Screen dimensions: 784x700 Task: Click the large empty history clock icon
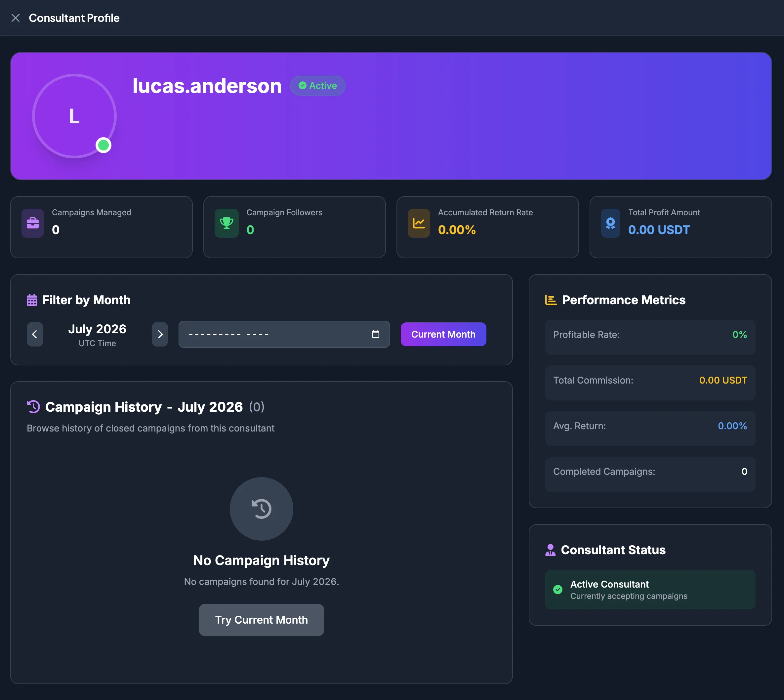[261, 509]
